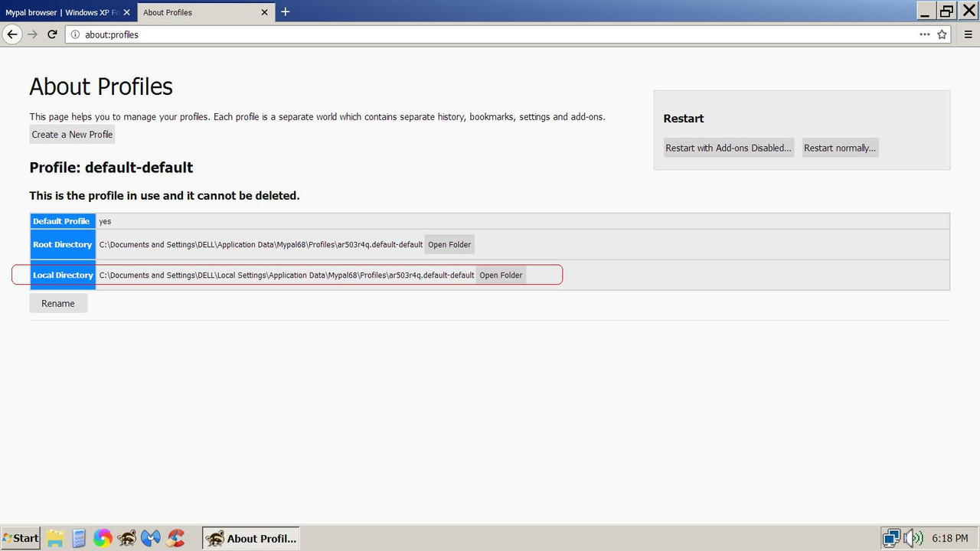The image size is (980, 551).
Task: Launch the colorful pinwheel app in quick launch
Action: (103, 538)
